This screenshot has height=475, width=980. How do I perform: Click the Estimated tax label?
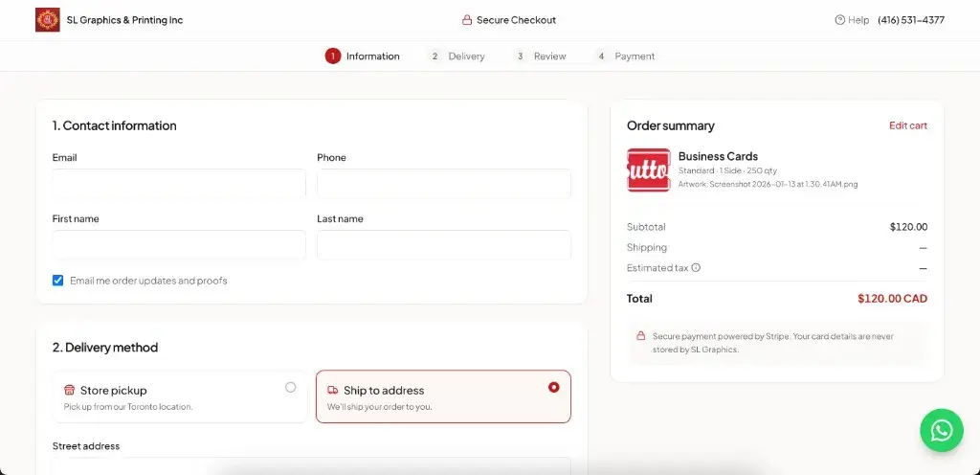(x=657, y=267)
